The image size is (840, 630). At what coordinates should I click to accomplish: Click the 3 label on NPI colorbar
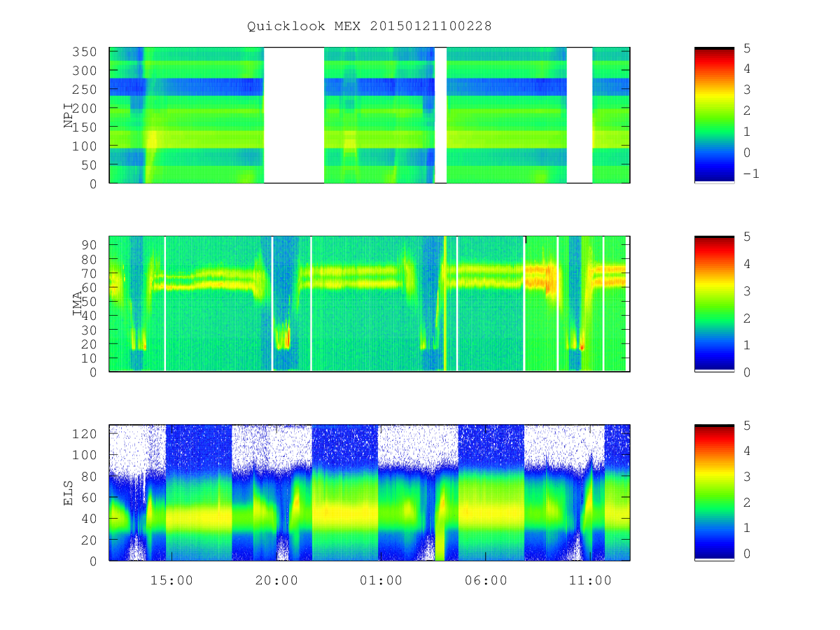747,90
